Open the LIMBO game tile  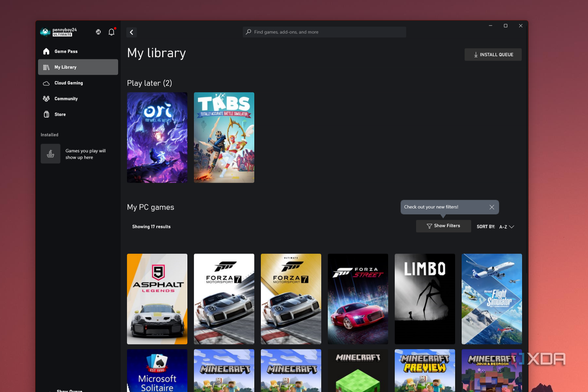(x=425, y=299)
